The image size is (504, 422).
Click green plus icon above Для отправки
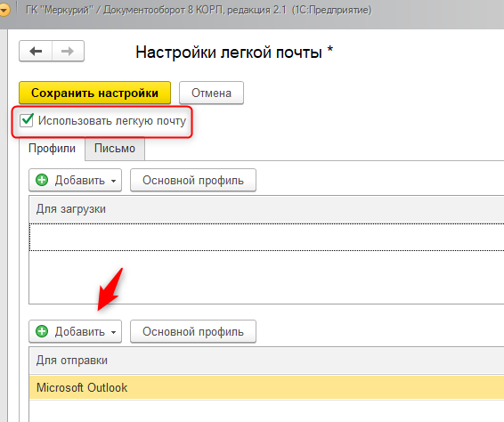coord(42,331)
